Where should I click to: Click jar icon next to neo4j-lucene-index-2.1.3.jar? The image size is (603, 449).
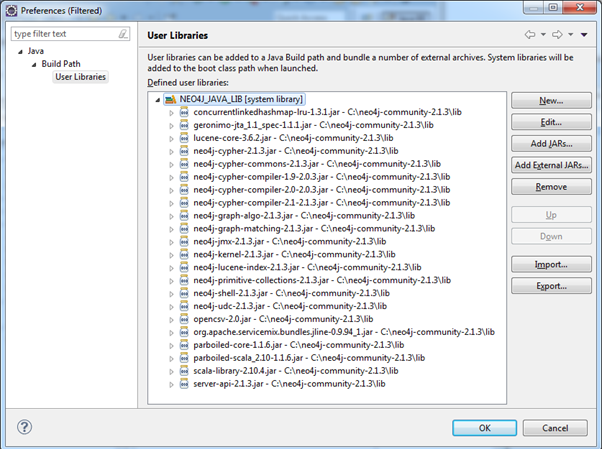tap(184, 268)
